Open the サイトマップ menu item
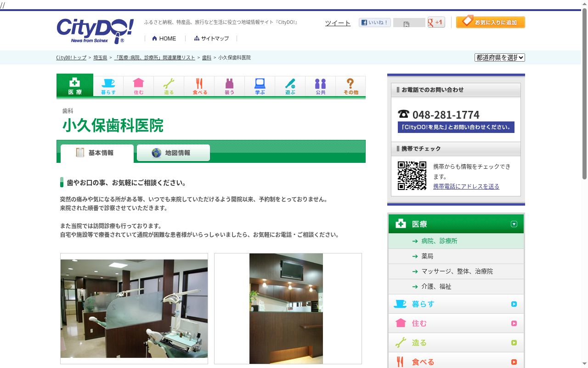This screenshot has height=368, width=588. click(211, 39)
